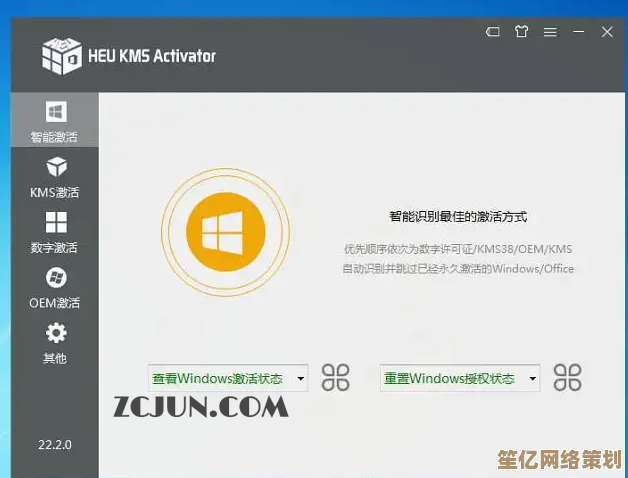Open the shirt-shaped skin icon in title bar

click(521, 32)
